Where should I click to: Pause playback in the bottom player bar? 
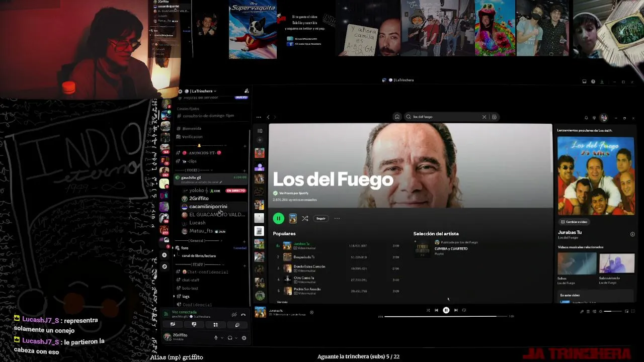[446, 310]
